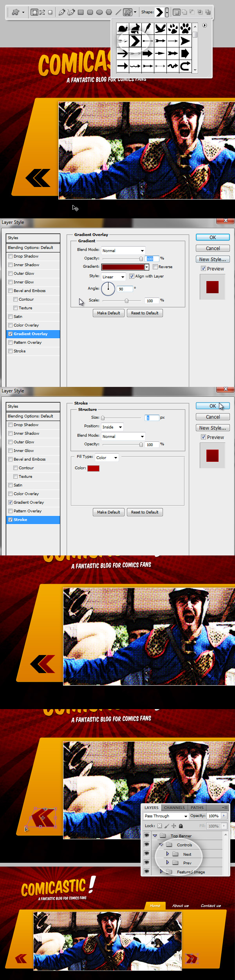
Task: Collapse the Top Banner group
Action: 155,836
